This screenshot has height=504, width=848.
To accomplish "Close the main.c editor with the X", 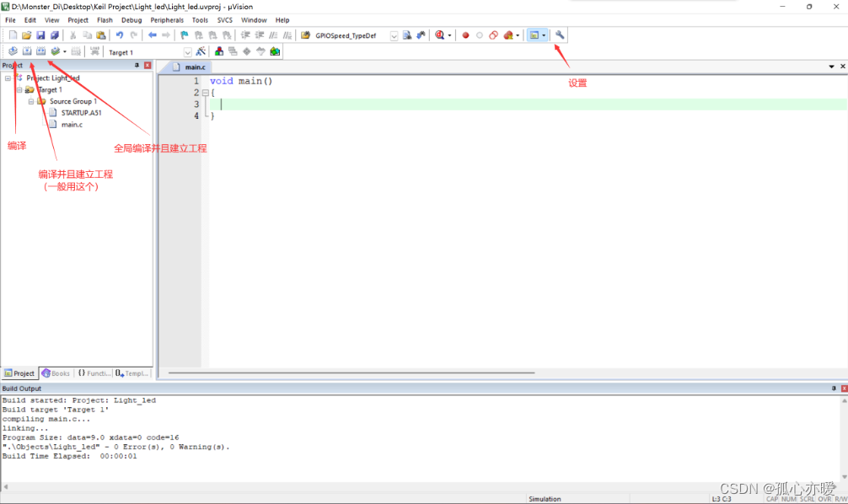I will pyautogui.click(x=843, y=67).
